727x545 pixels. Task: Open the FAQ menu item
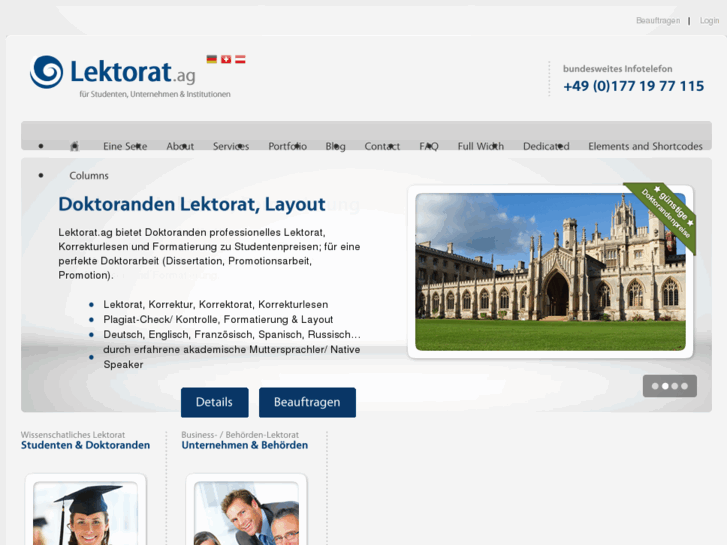coord(429,146)
